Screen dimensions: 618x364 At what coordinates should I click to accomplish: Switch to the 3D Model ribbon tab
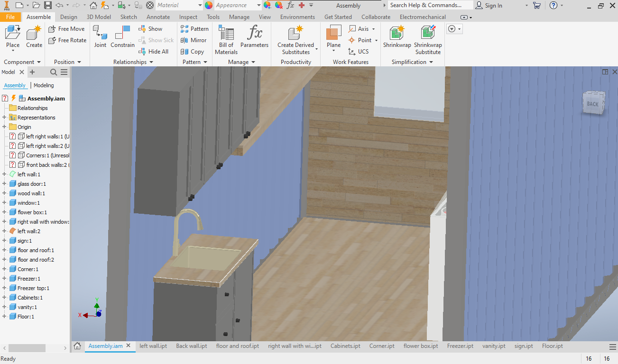(99, 17)
